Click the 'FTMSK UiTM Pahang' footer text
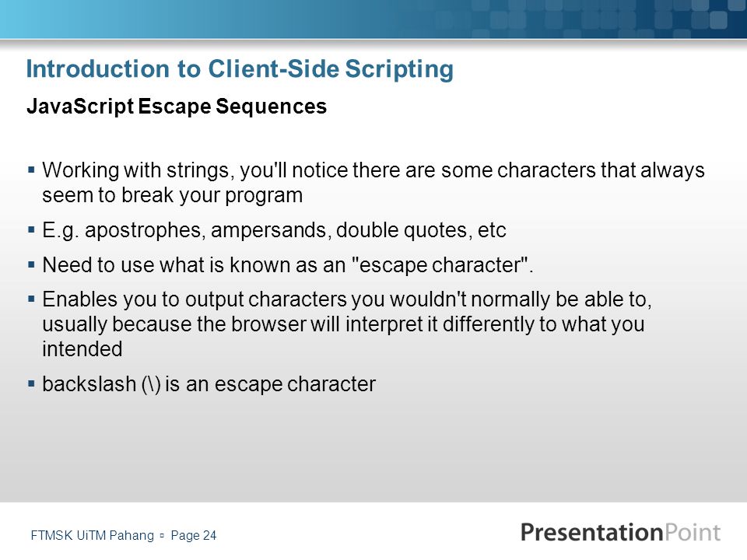This screenshot has width=747, height=560. [x=93, y=536]
